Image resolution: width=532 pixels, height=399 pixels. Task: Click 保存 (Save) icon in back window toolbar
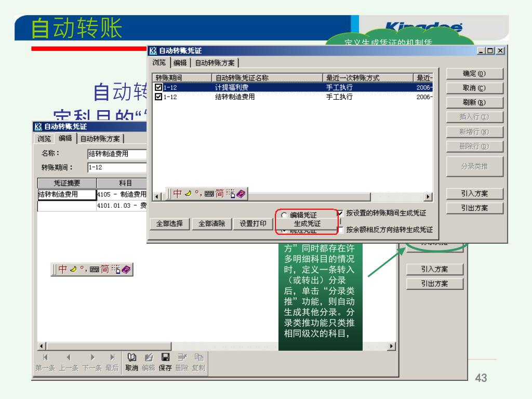coord(165,357)
